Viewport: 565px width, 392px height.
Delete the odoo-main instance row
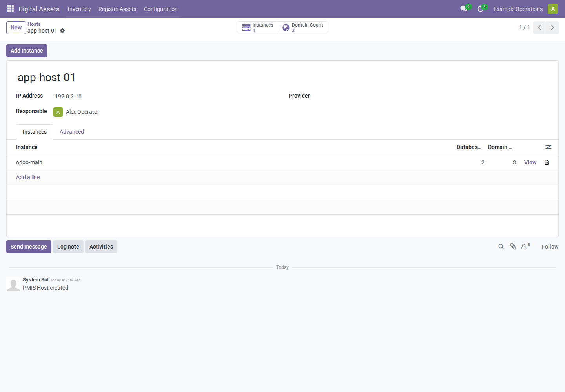pos(547,162)
